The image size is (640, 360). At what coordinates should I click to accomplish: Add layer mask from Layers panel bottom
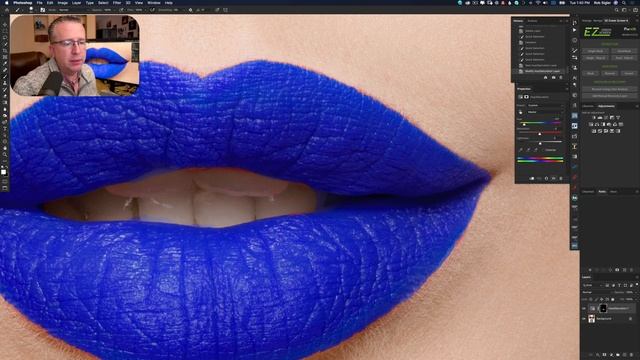click(x=604, y=355)
